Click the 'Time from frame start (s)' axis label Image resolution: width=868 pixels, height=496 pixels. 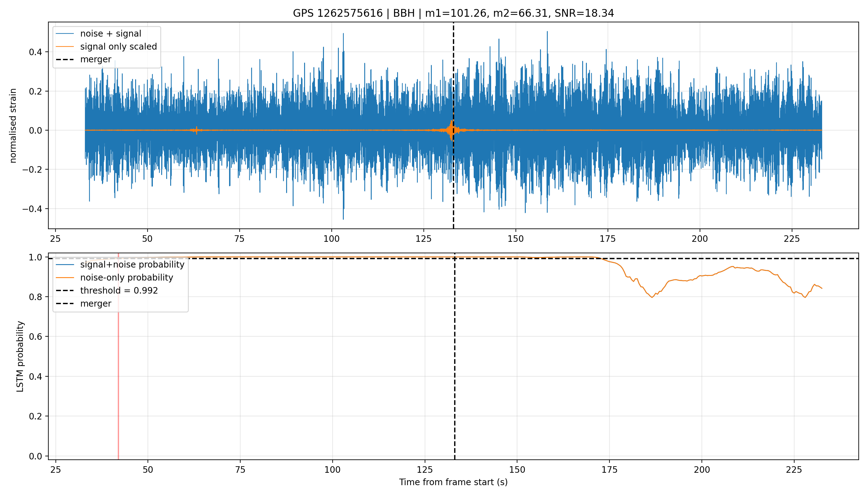coord(453,482)
